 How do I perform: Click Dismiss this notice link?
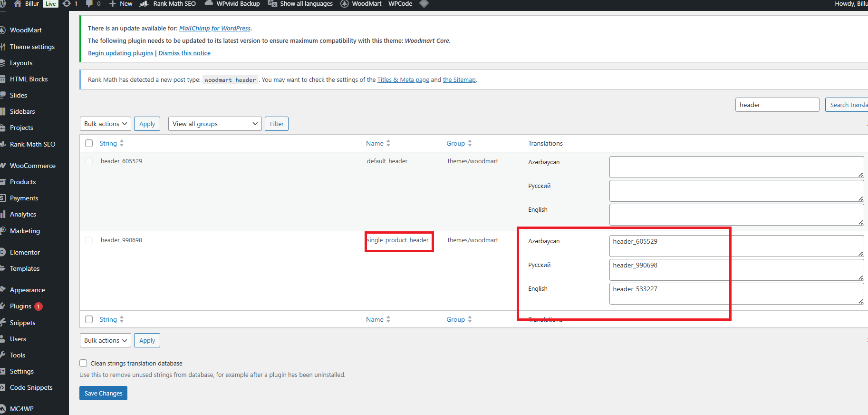click(184, 53)
